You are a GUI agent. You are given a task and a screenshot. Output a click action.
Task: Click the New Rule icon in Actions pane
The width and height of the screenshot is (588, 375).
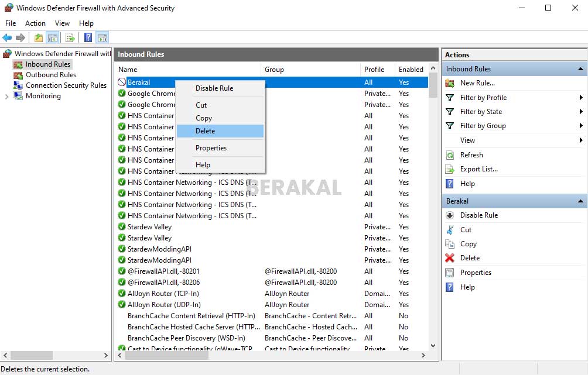pos(449,83)
